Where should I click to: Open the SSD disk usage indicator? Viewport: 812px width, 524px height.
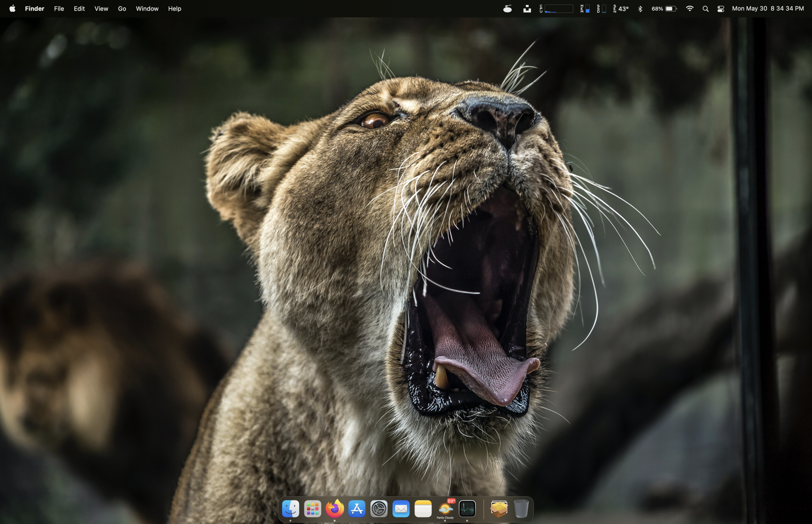point(601,9)
